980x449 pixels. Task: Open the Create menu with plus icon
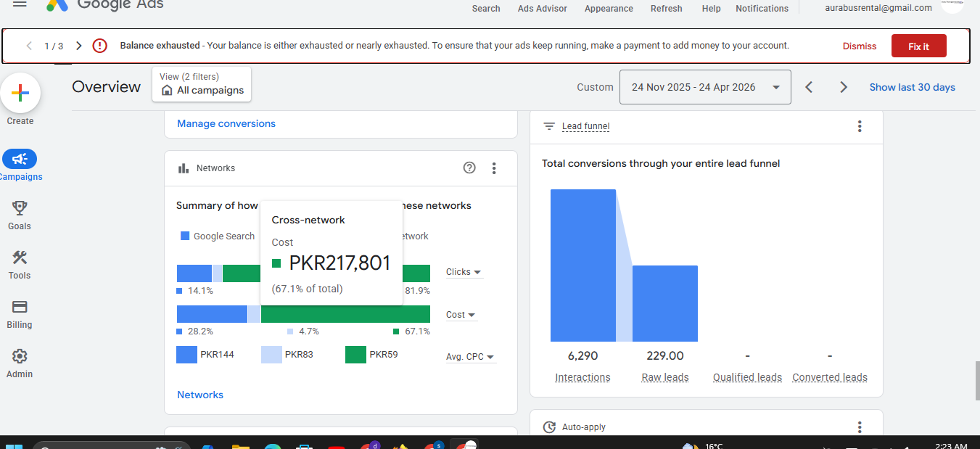(20, 93)
